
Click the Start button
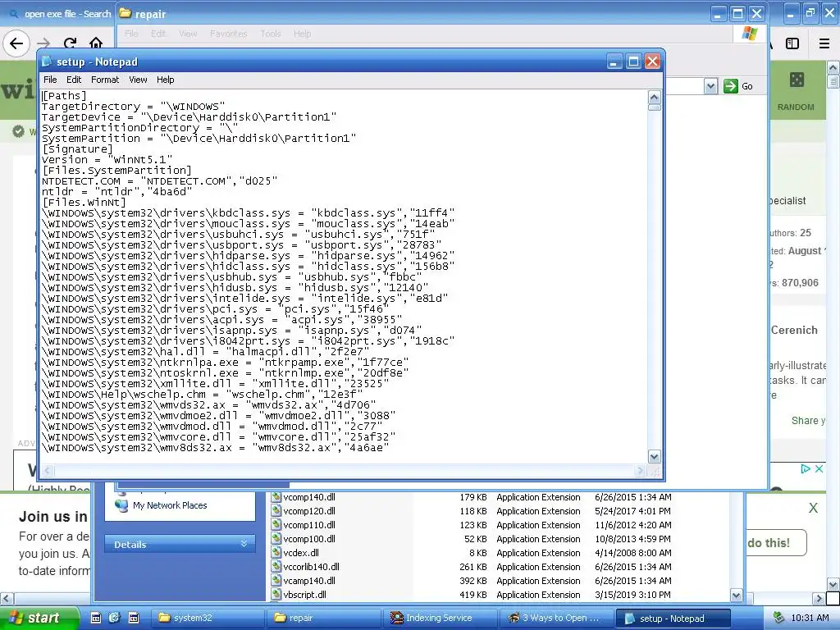39,618
